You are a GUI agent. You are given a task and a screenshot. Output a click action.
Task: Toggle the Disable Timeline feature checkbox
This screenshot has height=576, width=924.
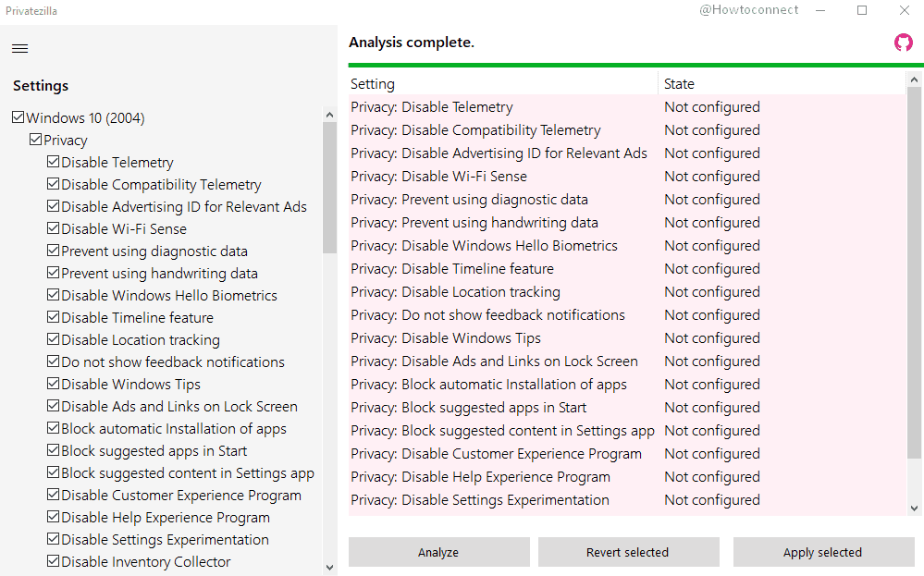point(53,317)
